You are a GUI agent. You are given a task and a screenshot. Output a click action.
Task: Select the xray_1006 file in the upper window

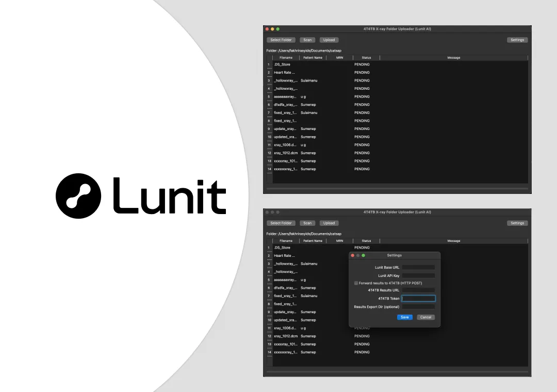tap(397, 145)
